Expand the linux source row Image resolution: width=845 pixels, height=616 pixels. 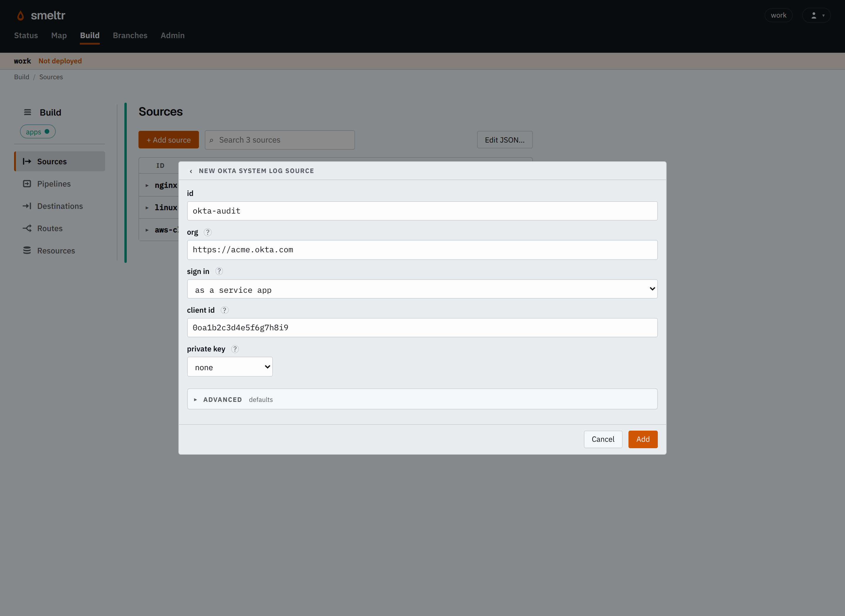[x=147, y=208]
